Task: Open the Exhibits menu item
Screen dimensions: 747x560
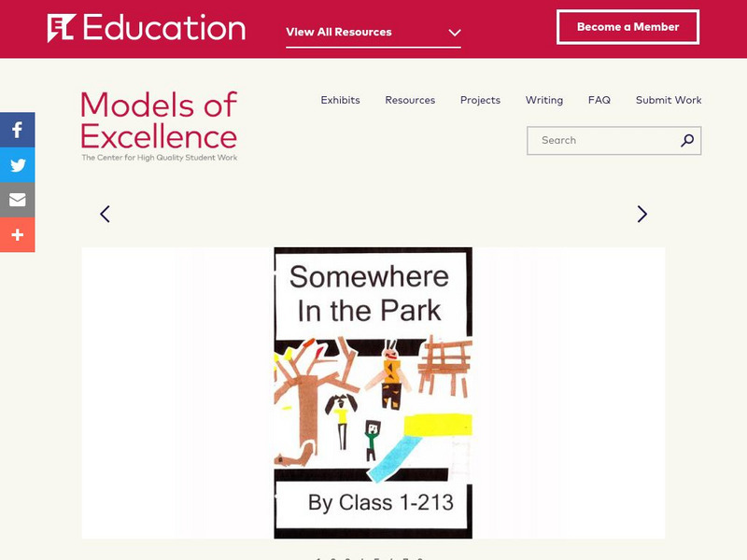Action: (340, 100)
